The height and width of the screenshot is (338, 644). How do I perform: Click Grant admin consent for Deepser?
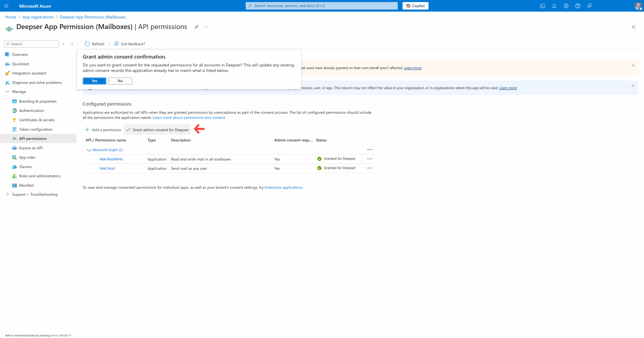point(157,130)
